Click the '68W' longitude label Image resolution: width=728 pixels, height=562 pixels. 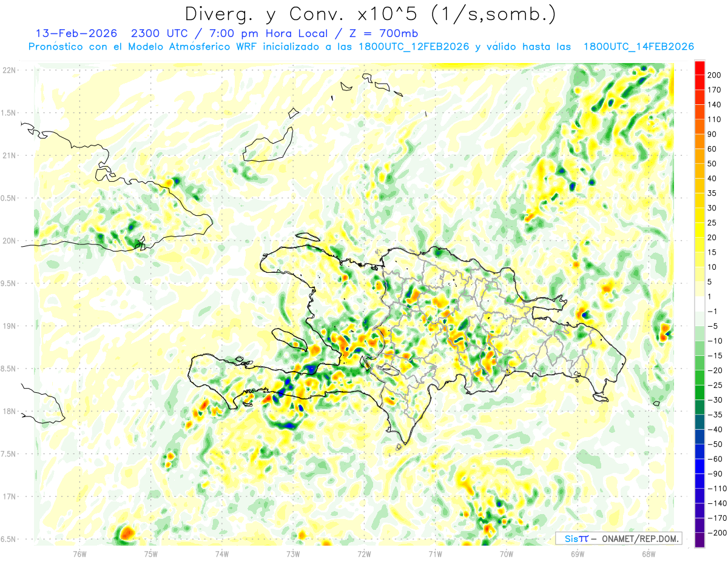[x=649, y=553]
